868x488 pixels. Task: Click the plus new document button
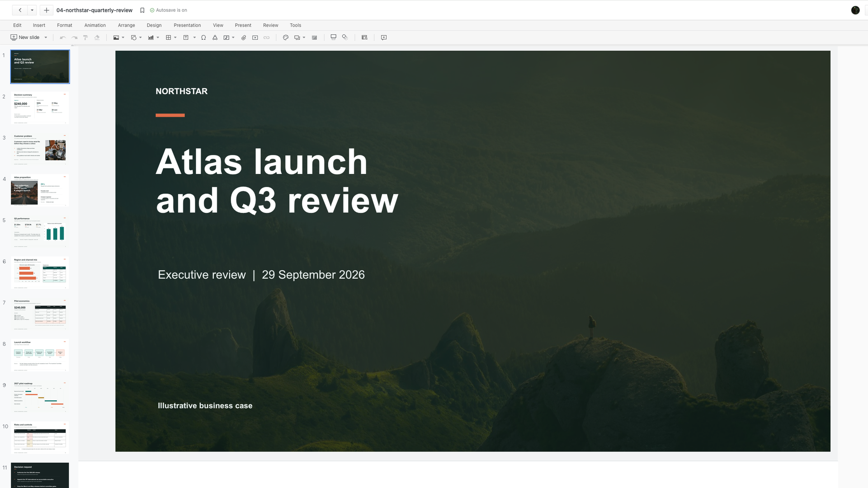point(46,10)
